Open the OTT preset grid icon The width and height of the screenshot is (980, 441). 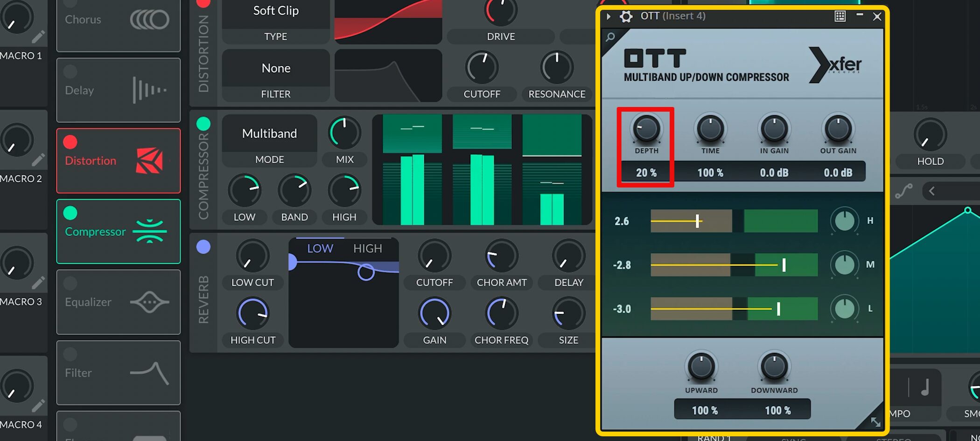(x=840, y=16)
